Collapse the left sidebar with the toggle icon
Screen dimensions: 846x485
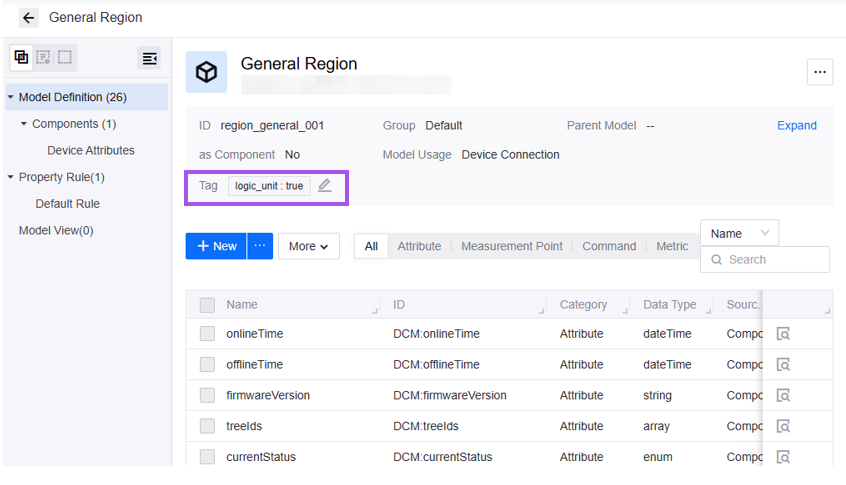point(149,59)
